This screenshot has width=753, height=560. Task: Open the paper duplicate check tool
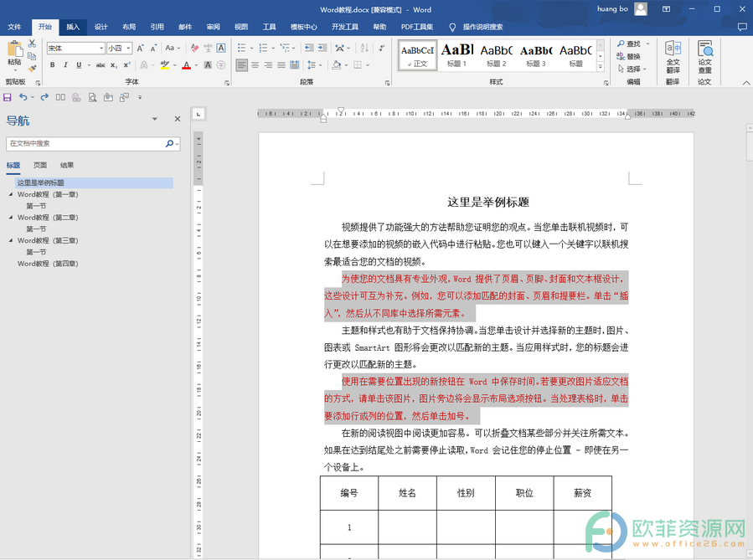coord(704,57)
